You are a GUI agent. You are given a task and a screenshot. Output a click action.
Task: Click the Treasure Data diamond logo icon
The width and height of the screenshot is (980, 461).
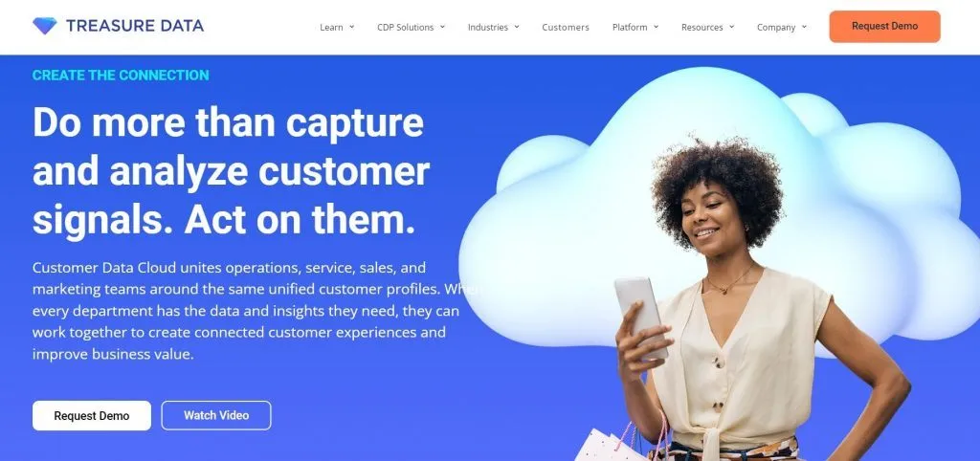click(44, 26)
